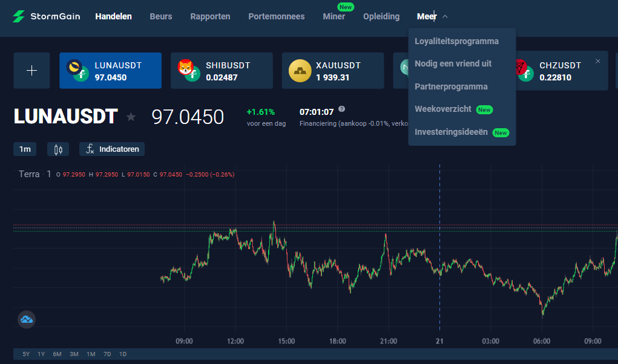The width and height of the screenshot is (618, 364).
Task: Select the SHIBUSDT instrument card
Action: 222,70
